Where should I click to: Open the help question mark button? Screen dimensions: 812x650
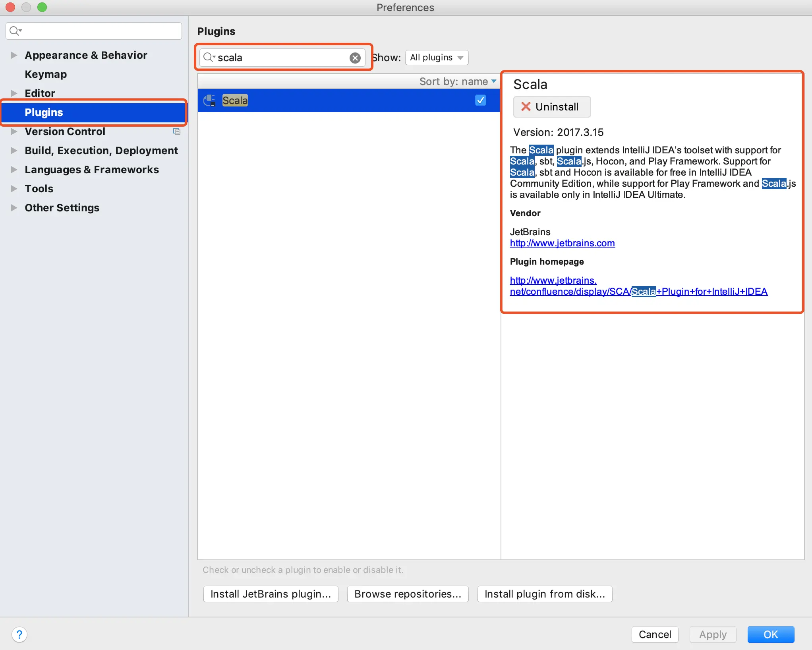(x=19, y=635)
